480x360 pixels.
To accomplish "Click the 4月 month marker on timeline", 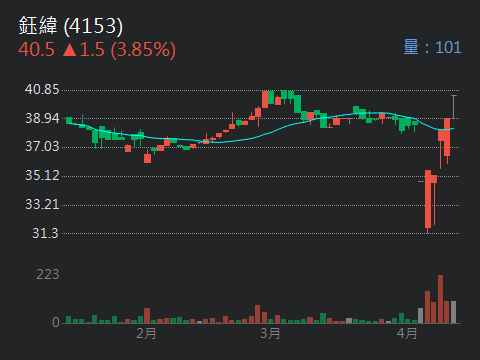I will pos(407,333).
